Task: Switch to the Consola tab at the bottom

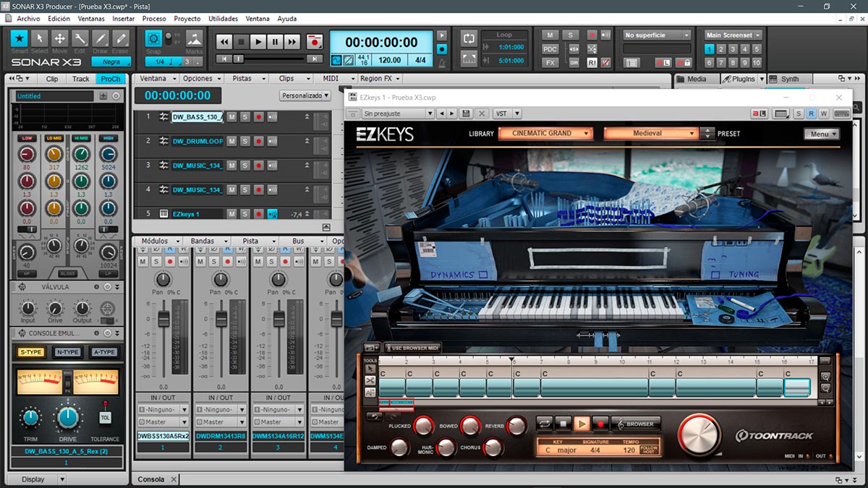Action: tap(151, 479)
